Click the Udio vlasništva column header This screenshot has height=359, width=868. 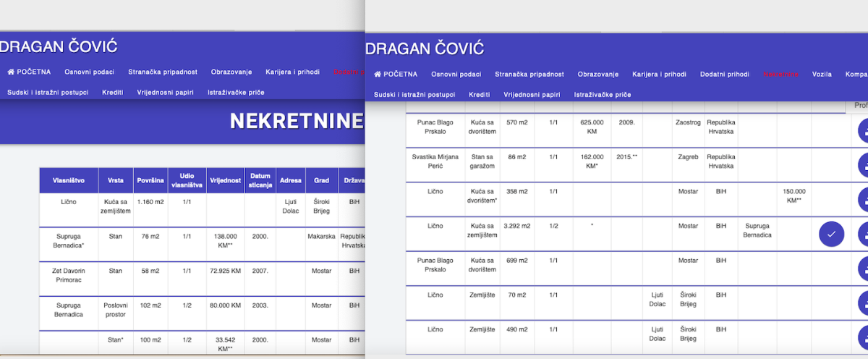pyautogui.click(x=187, y=180)
